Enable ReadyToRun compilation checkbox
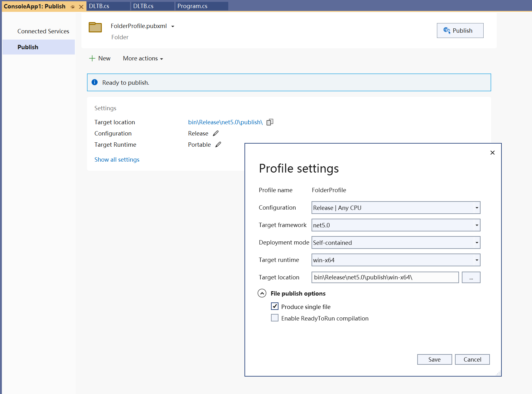 click(x=275, y=318)
